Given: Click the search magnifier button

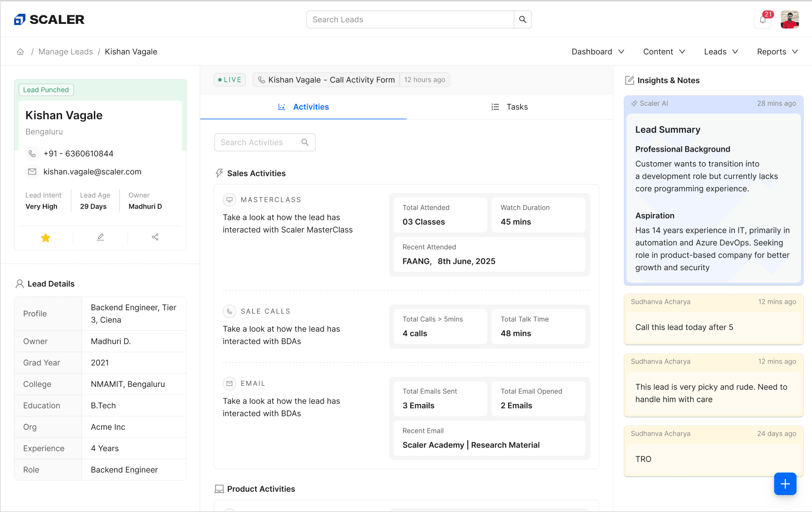Looking at the screenshot, I should 523,19.
